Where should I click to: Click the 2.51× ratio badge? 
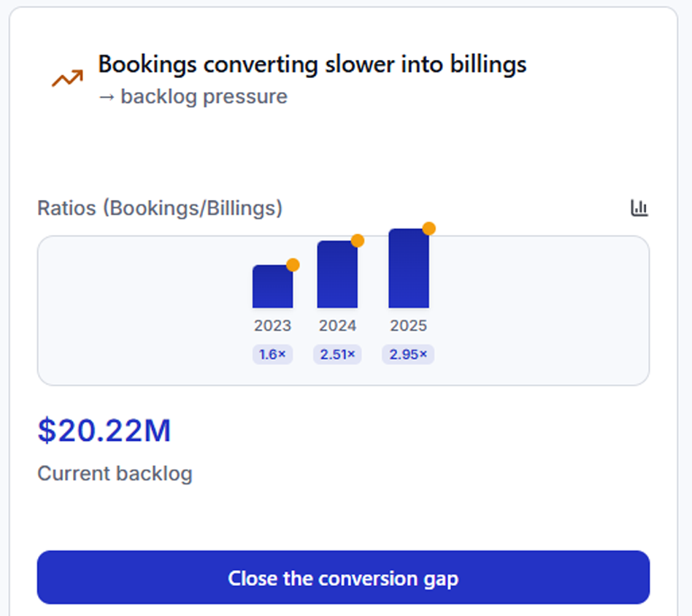click(337, 355)
